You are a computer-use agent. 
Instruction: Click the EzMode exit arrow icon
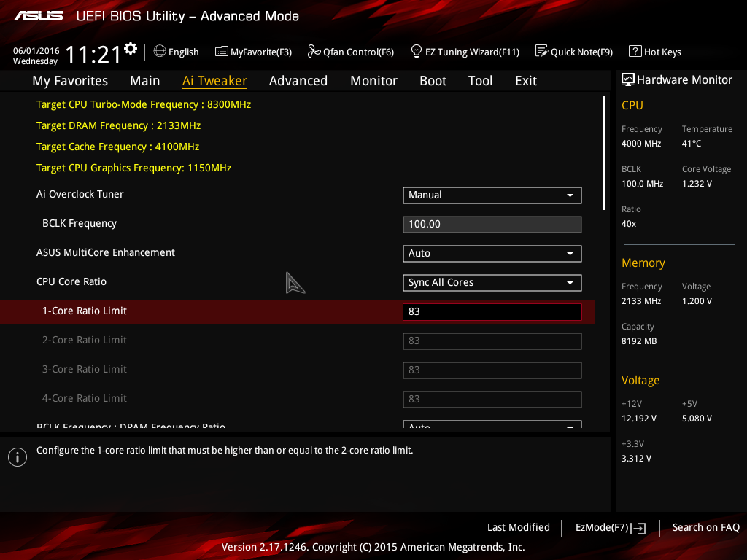tap(638, 528)
